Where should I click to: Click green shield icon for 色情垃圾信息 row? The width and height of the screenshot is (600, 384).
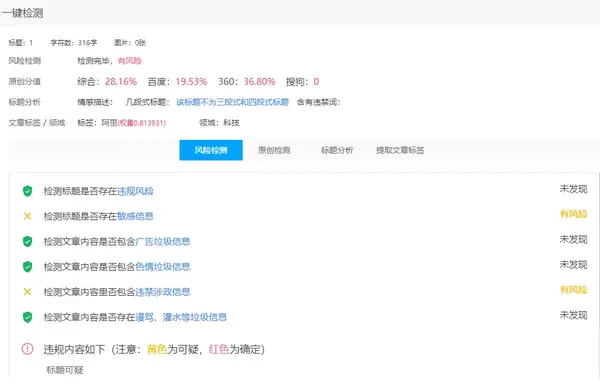coord(28,267)
